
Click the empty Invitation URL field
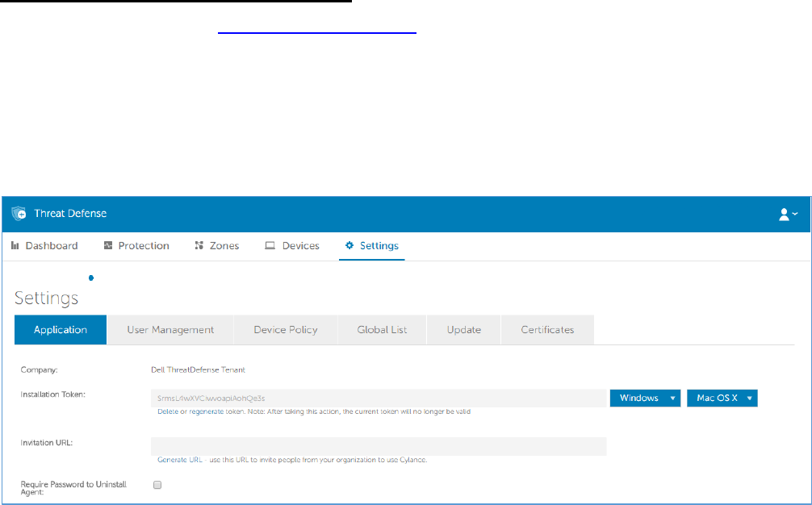point(379,446)
